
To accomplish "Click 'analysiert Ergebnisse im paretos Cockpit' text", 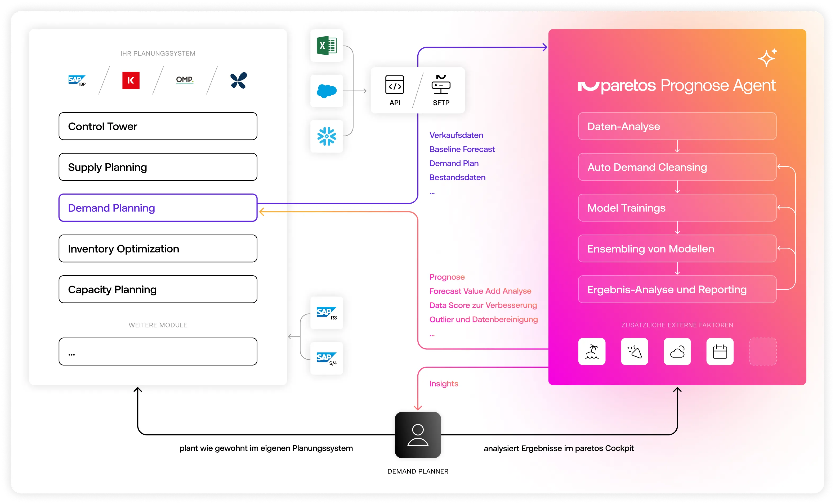I will (559, 448).
